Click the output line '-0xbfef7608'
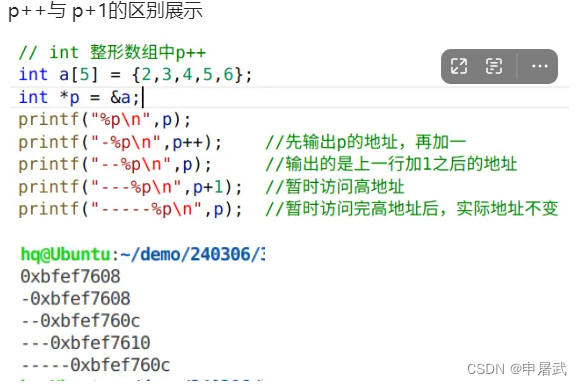This screenshot has height=385, width=582. pos(76,299)
